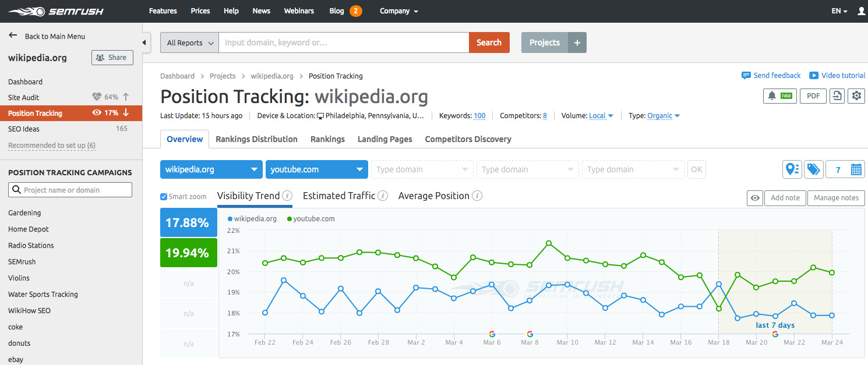Select the Estimated Traffic chart tab
Viewport: 868px width, 365px height.
339,196
